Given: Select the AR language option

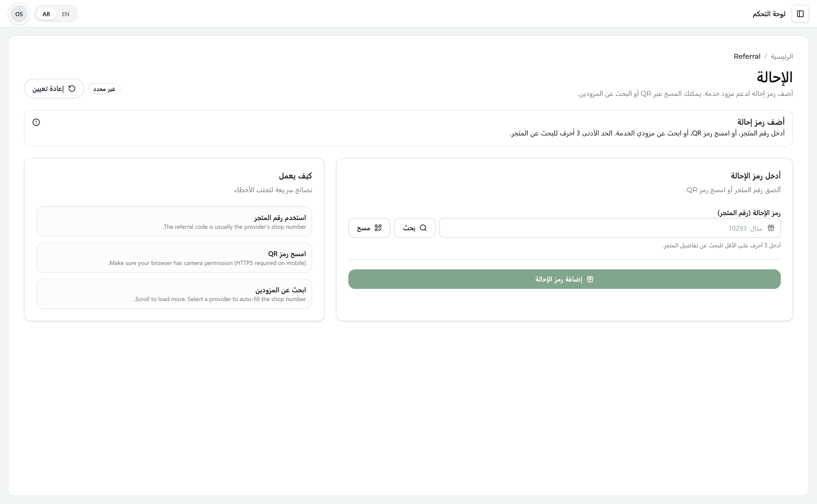Looking at the screenshot, I should 47,14.
